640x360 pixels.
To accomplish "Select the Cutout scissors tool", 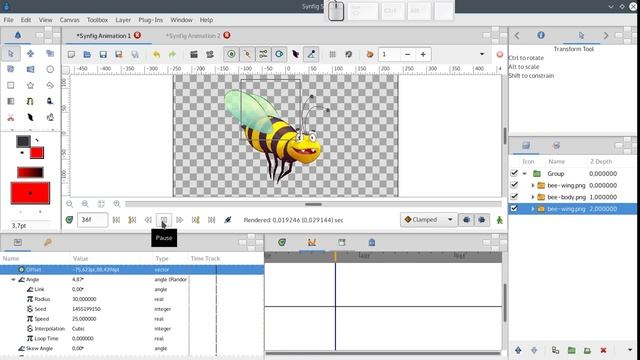I will click(x=11, y=118).
